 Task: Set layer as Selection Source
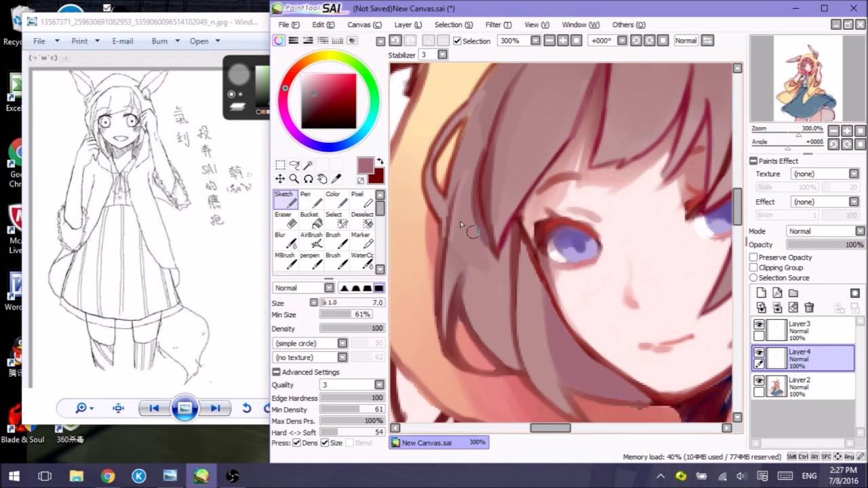pyautogui.click(x=753, y=278)
